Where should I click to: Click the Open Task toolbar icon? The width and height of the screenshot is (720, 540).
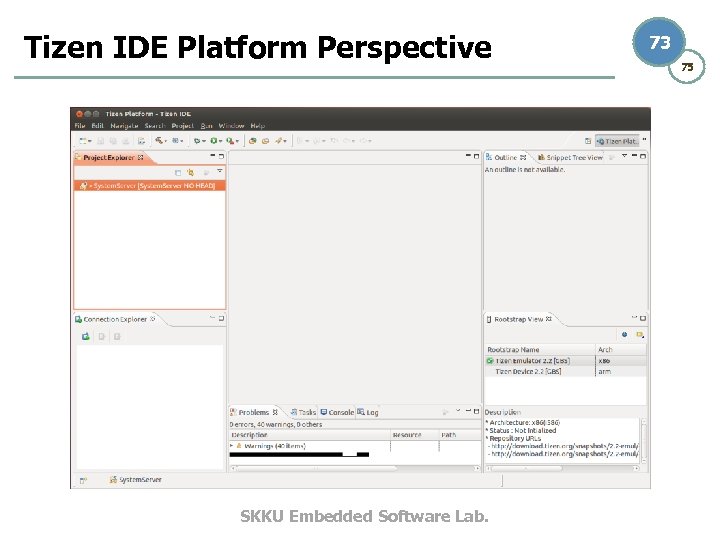pos(265,141)
